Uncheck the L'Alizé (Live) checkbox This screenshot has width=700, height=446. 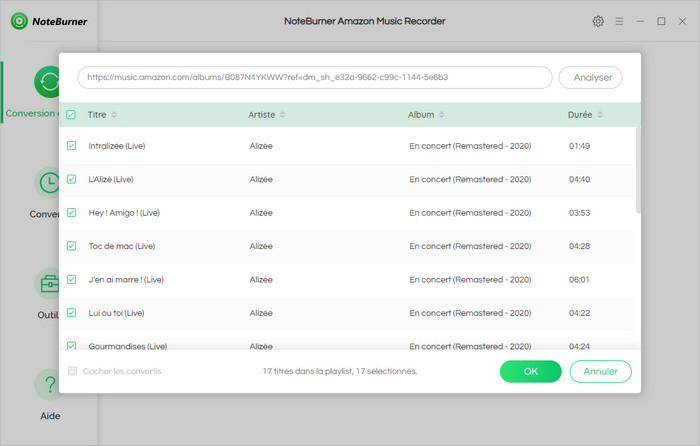point(71,179)
